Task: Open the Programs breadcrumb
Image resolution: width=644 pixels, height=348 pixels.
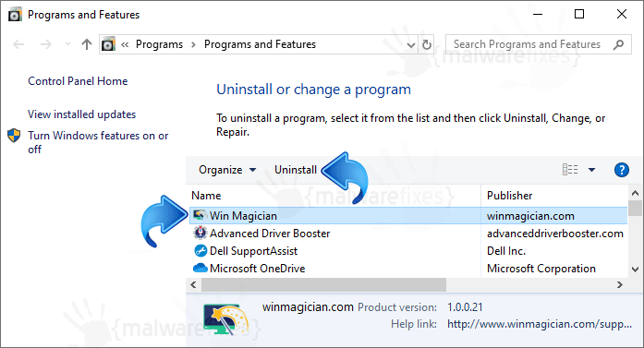Action: click(159, 44)
